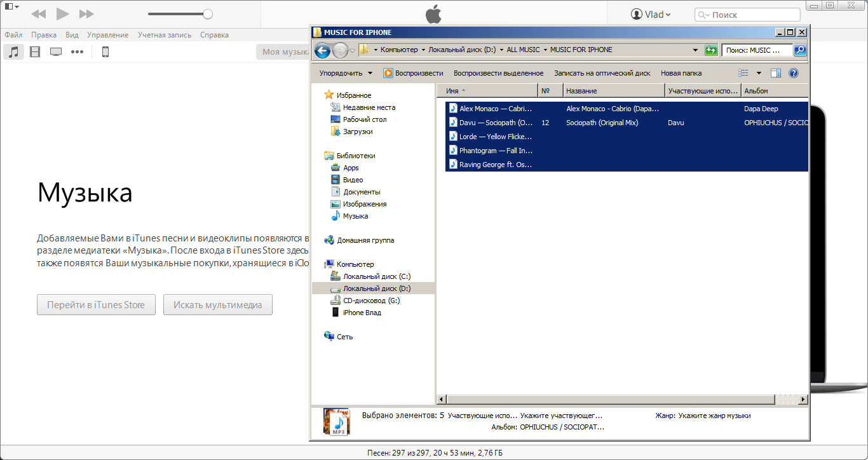This screenshot has height=460, width=868.
Task: Open iPhone Влад in sidebar
Action: pos(356,313)
